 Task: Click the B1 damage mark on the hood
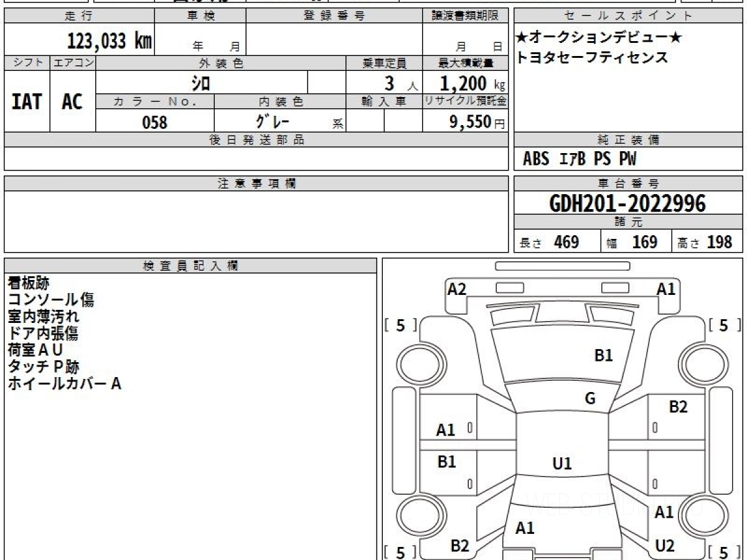pyautogui.click(x=604, y=355)
